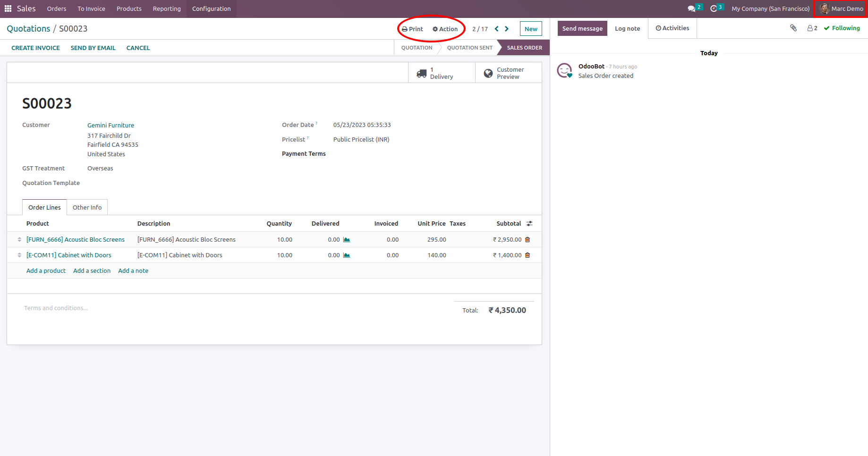Viewport: 868px width, 456px height.
Task: Click the OdooBot avatar
Action: 565,71
